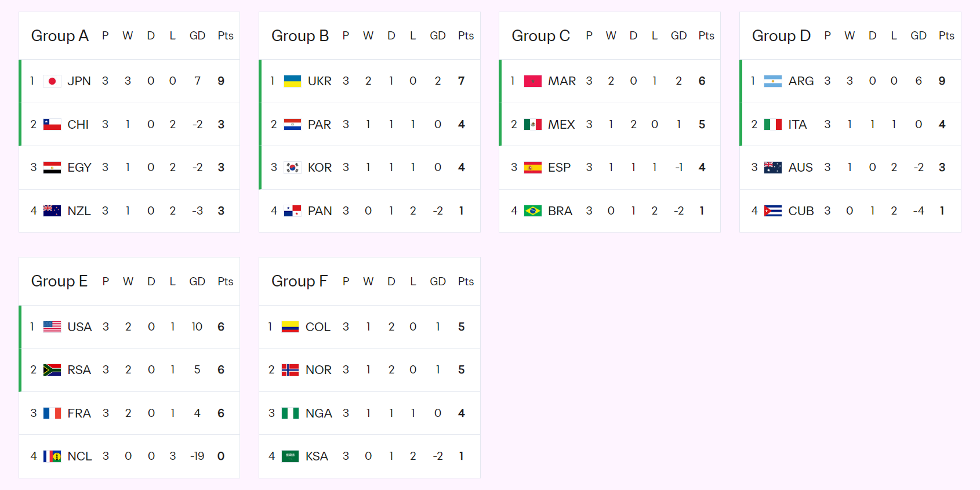Click the MEX team name
This screenshot has height=490, width=980.
[x=561, y=125]
